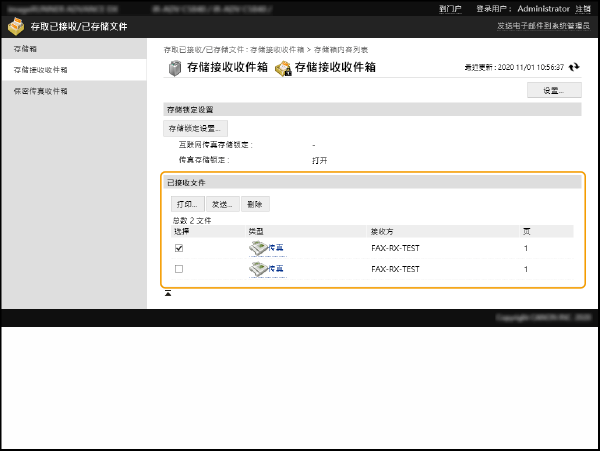The width and height of the screenshot is (600, 451).
Task: Uncheck the first received fax file checkbox
Action: pos(179,247)
